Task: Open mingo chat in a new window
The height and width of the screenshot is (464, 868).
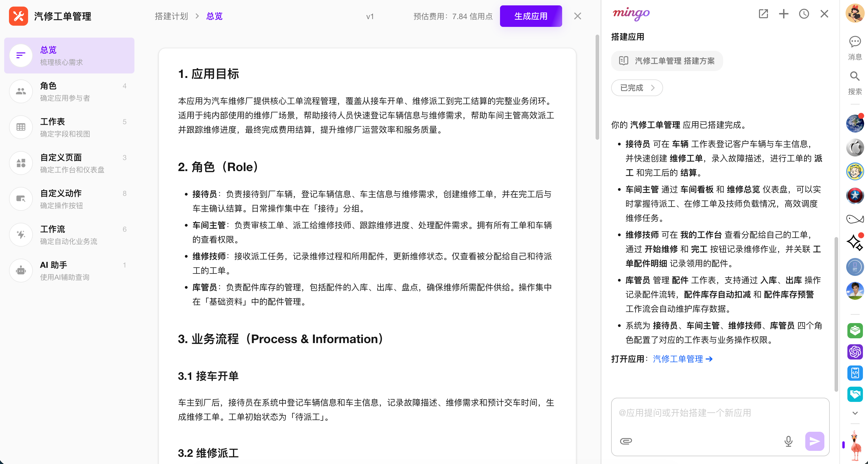Action: tap(763, 14)
